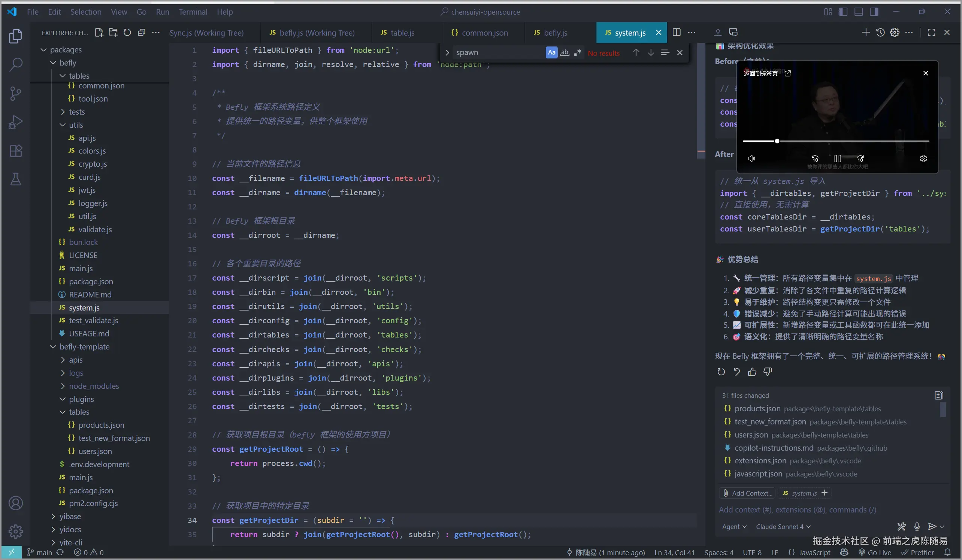Click thumbs up on the chat response

pyautogui.click(x=752, y=372)
